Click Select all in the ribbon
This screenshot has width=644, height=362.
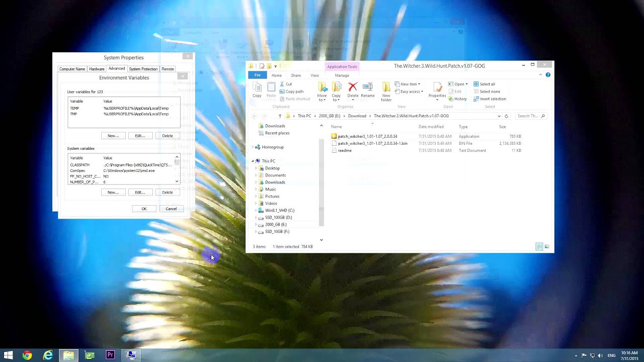[x=484, y=84]
